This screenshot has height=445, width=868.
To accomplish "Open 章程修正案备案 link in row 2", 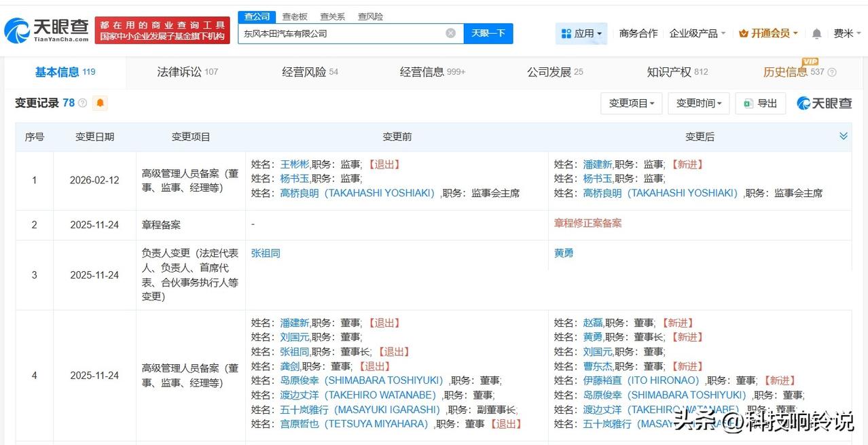I will pyautogui.click(x=587, y=223).
